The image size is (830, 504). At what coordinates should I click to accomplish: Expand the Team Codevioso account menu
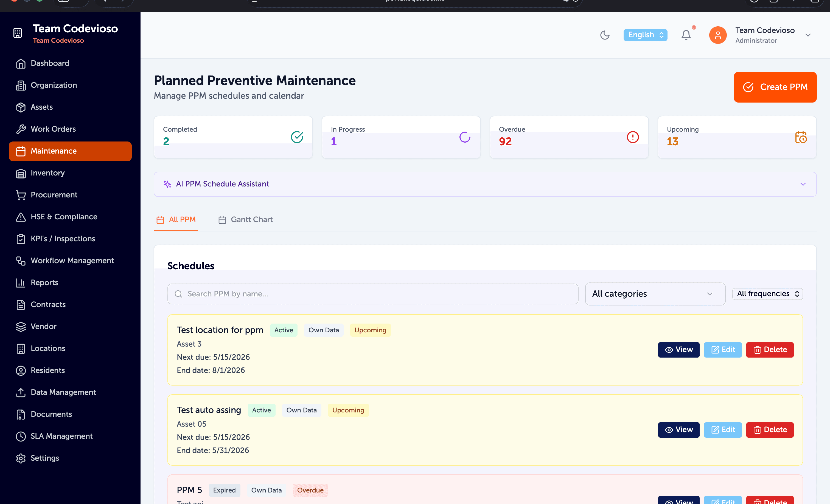tap(808, 35)
